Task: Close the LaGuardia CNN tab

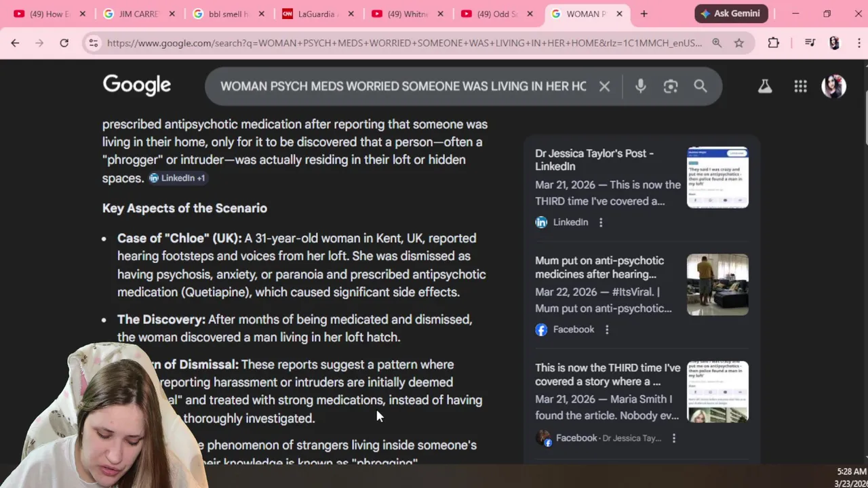Action: (x=351, y=14)
